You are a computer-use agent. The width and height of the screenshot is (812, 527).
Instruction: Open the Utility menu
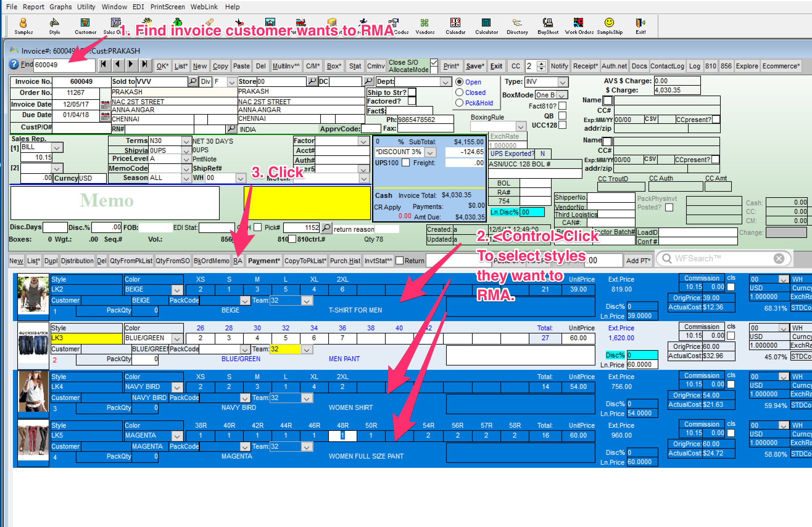[x=86, y=7]
